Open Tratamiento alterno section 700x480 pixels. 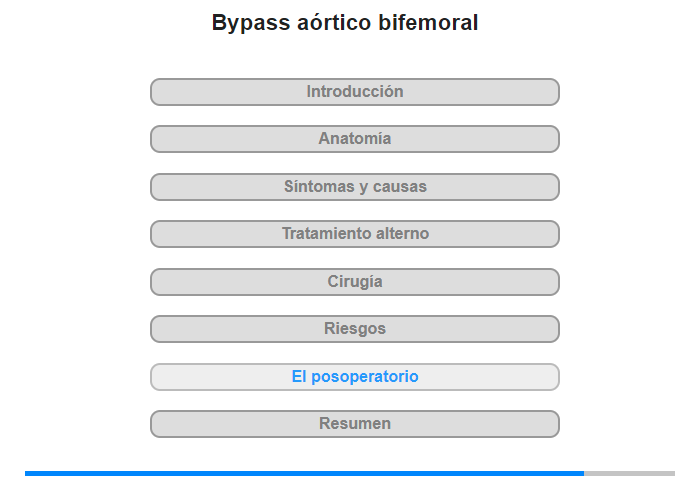point(354,234)
